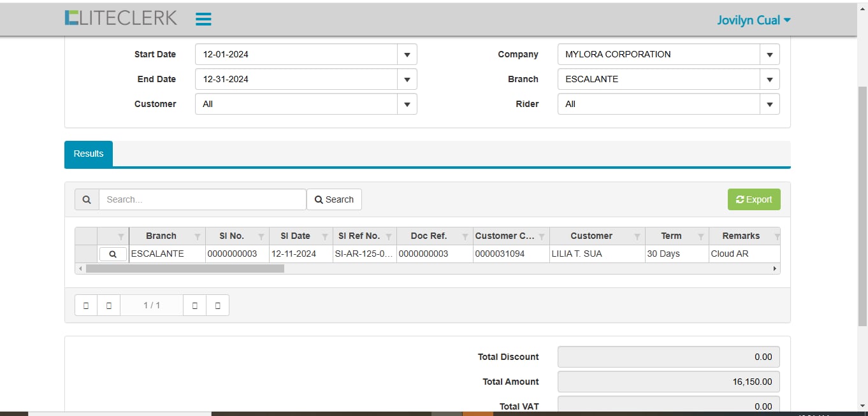This screenshot has width=868, height=416.
Task: Go to the last page of results
Action: (218, 306)
